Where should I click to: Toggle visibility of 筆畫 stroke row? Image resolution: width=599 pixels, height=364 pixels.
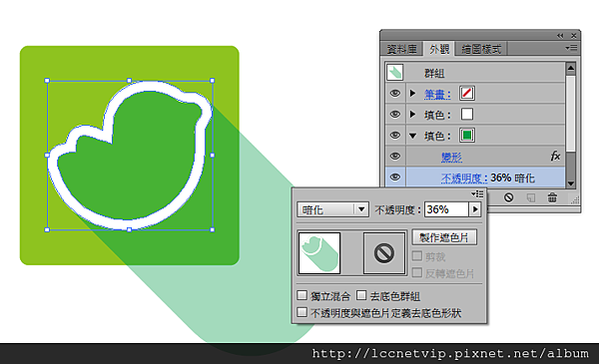click(x=395, y=94)
